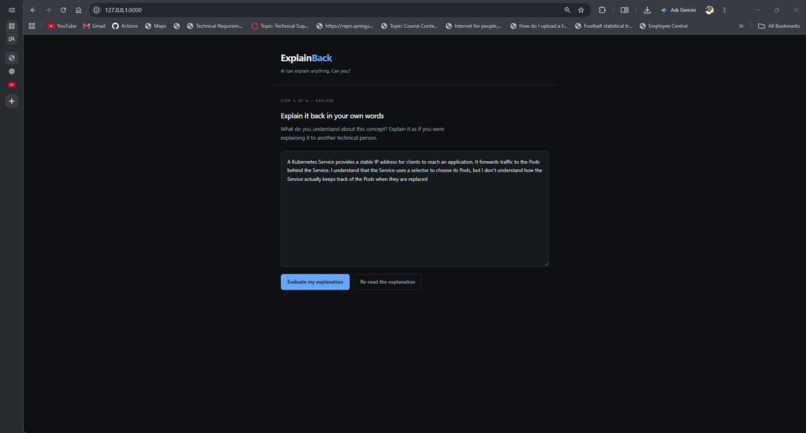Open the GitHub Actions bookmark

[x=125, y=26]
